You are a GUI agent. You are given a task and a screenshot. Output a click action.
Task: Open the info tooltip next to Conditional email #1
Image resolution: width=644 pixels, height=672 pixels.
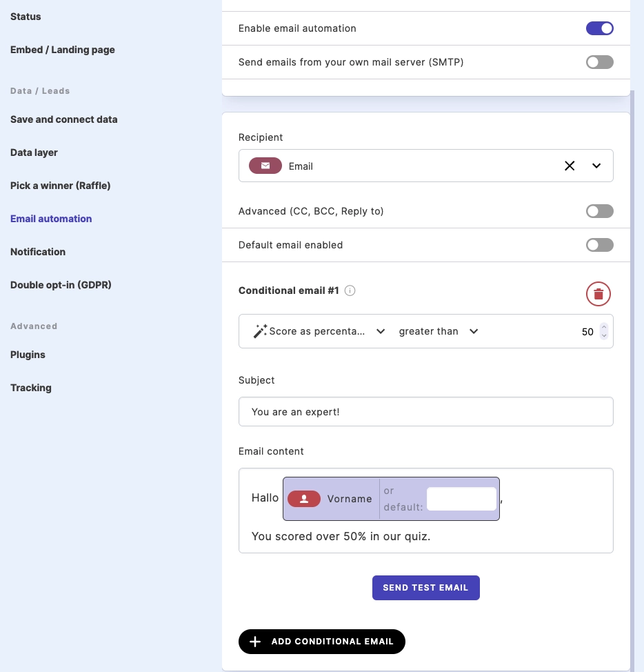coord(350,290)
